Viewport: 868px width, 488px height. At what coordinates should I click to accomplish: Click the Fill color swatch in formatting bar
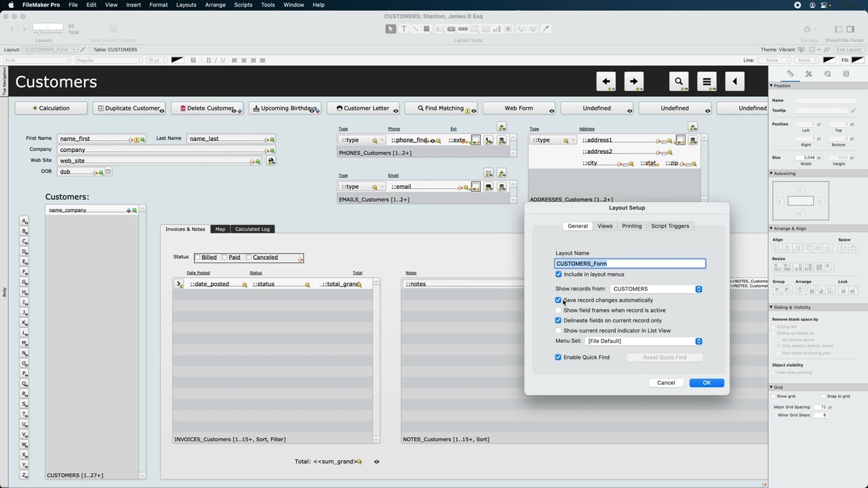point(857,60)
